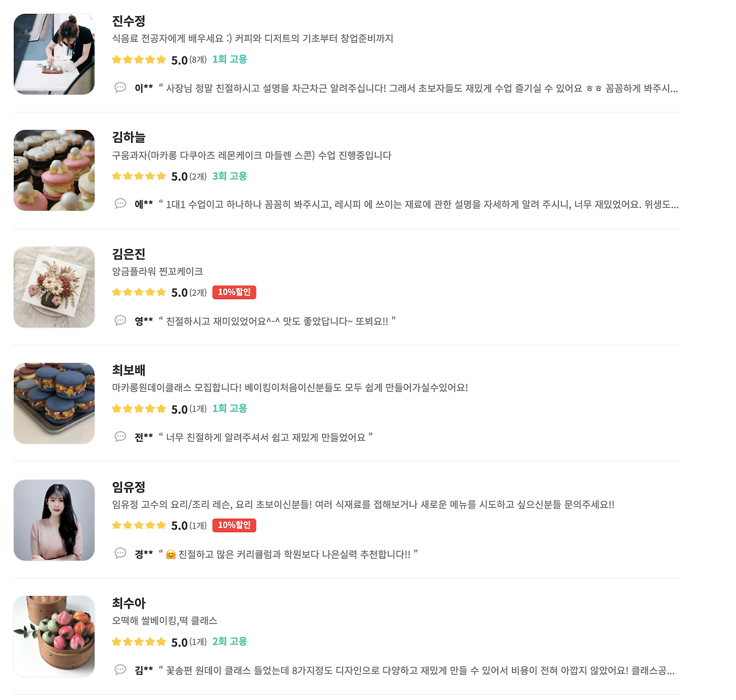Open the blue macaron photo of 최보배
Viewport: 736px width, 700px height.
click(x=54, y=403)
